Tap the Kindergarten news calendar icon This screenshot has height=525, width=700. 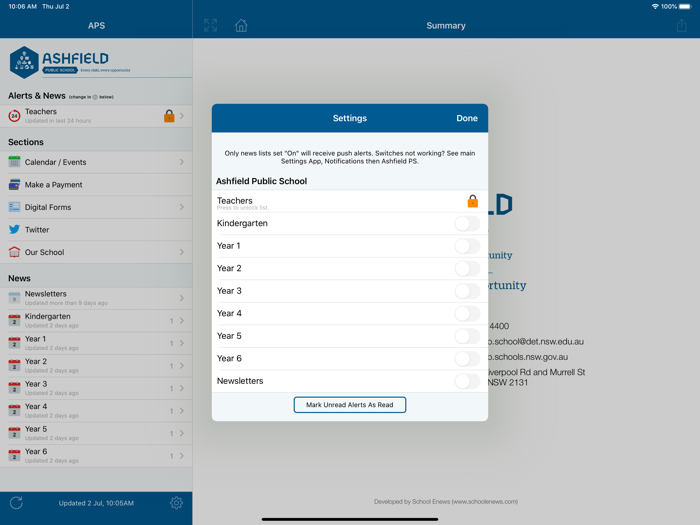[x=14, y=320]
